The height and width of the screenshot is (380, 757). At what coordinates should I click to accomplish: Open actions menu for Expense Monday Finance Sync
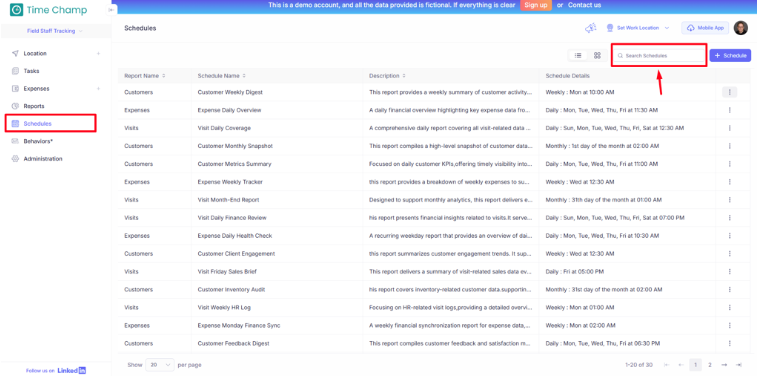pyautogui.click(x=729, y=325)
